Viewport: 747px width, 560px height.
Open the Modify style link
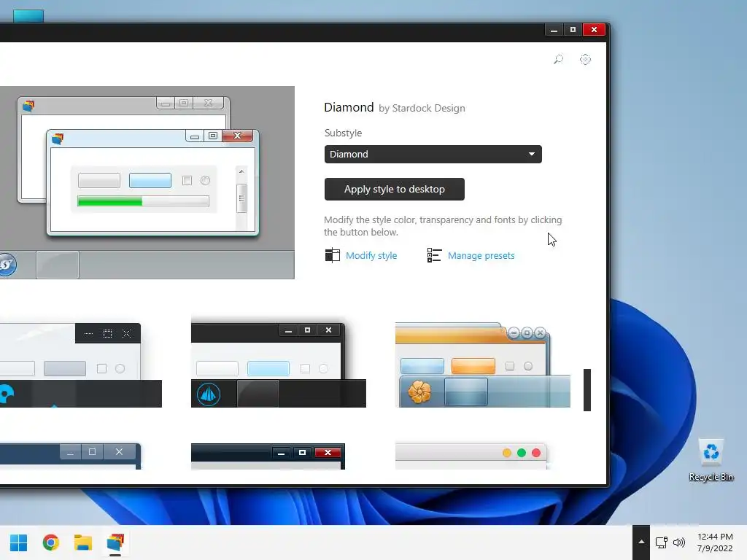371,256
